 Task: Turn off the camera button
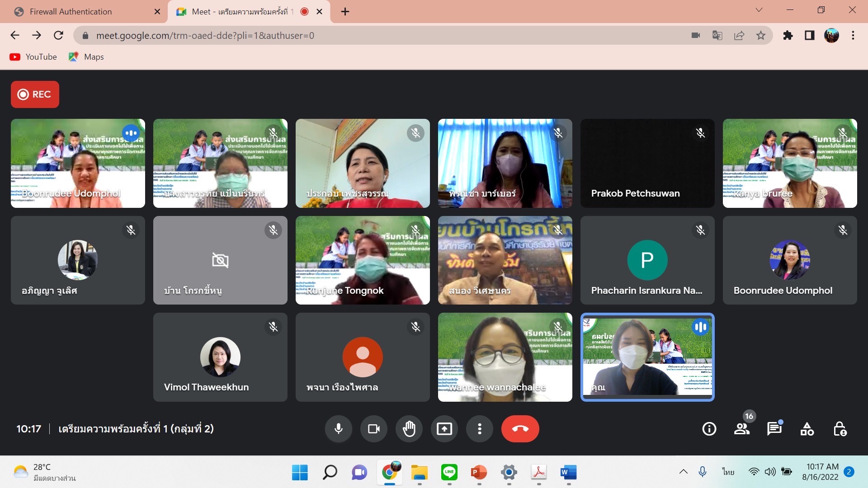pyautogui.click(x=373, y=428)
